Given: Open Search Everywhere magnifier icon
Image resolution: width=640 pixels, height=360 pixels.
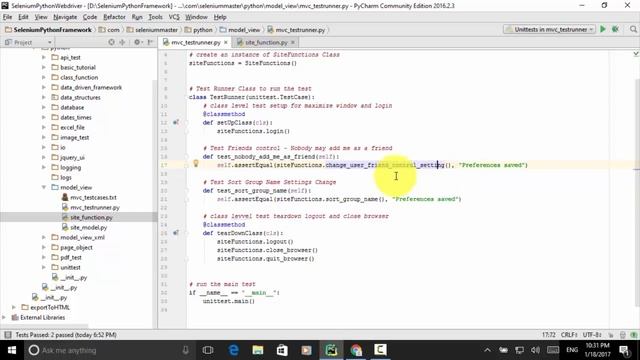Looking at the screenshot, I should point(633,29).
